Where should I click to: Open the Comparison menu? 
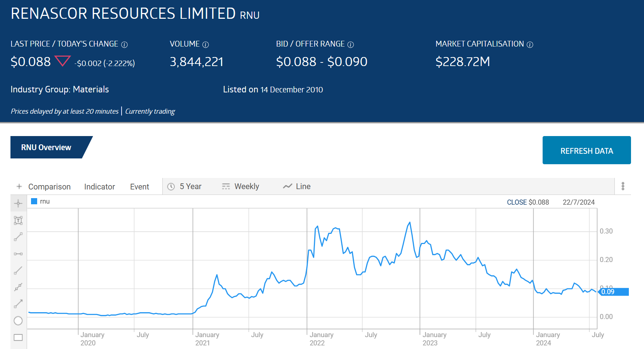tap(49, 187)
